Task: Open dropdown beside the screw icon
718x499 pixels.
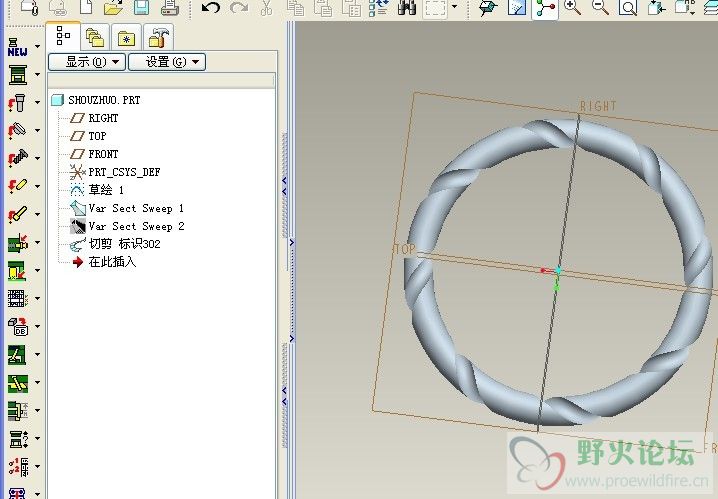Action: (x=38, y=158)
